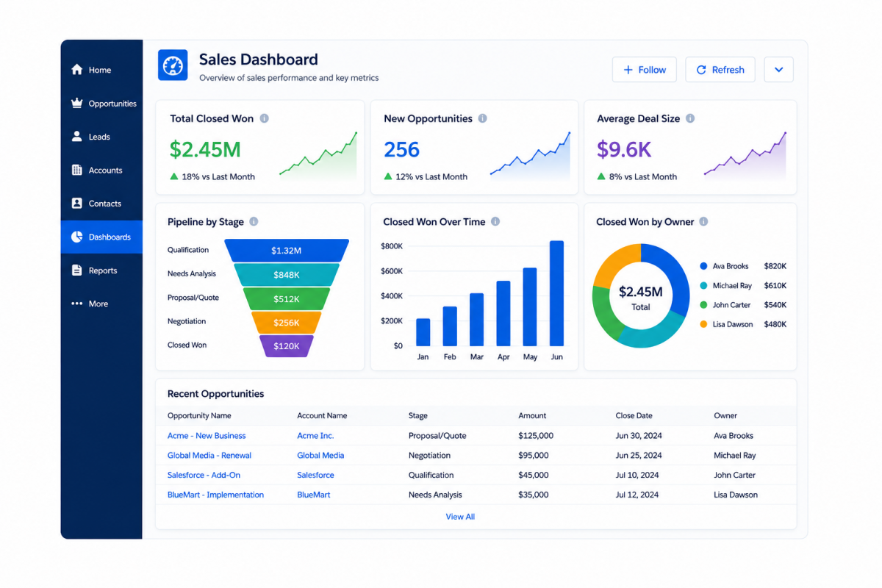Click the Needs Analysis $848K funnel segment
Screen dimensions: 882x588
(x=287, y=275)
